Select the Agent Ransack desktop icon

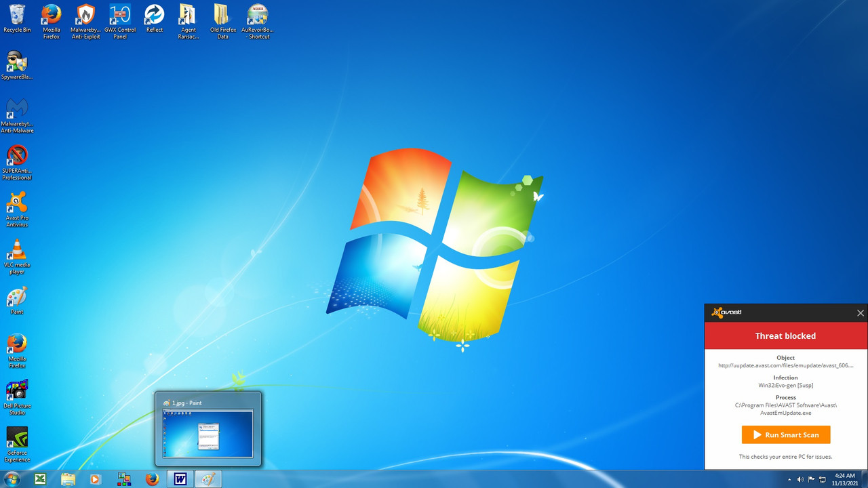tap(188, 22)
